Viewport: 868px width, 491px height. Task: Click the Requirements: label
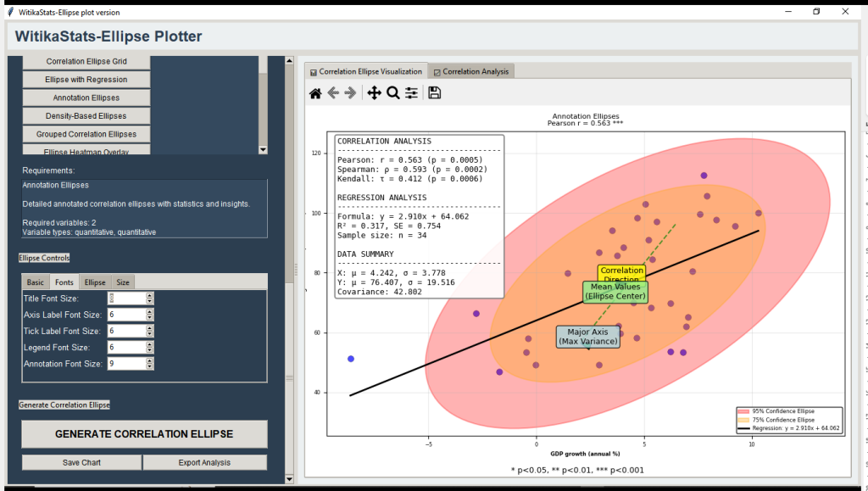[48, 170]
